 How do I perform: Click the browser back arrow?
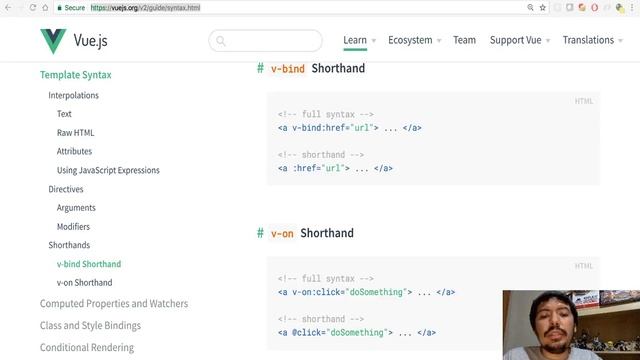[x=8, y=7]
